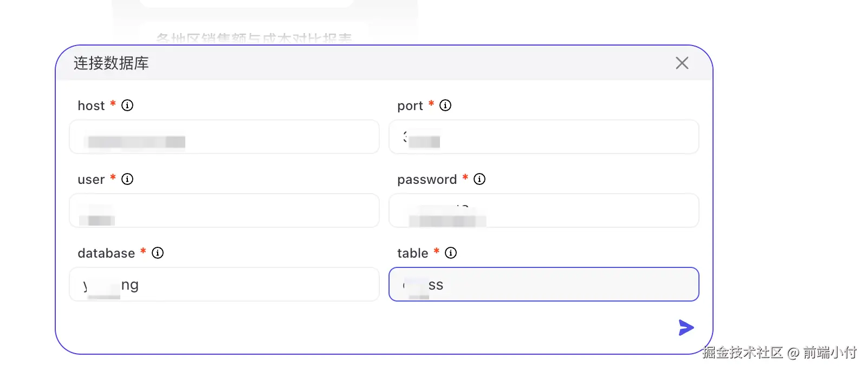Screen dimensions: 868x371
Task: Open the user field info tooltip icon
Action: pos(127,179)
